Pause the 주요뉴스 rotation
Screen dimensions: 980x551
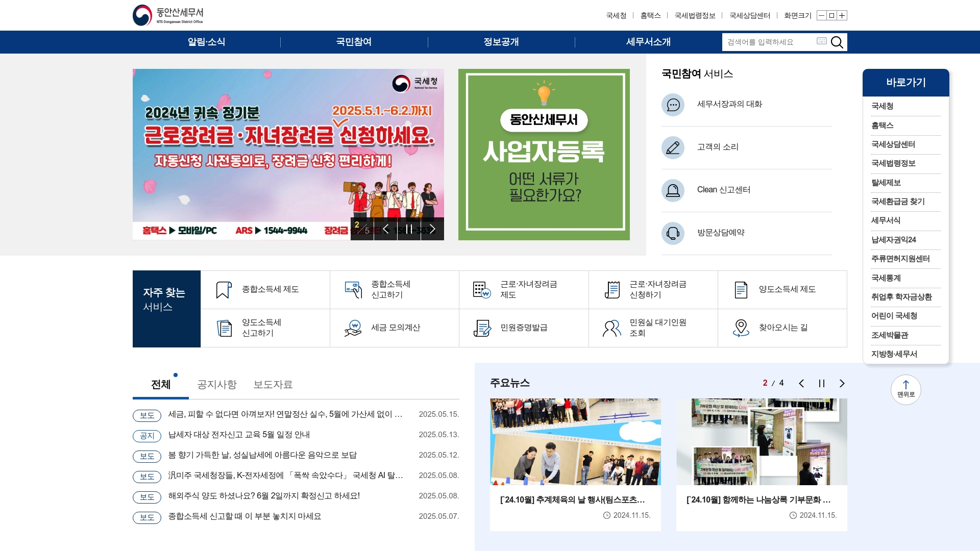pos(822,384)
